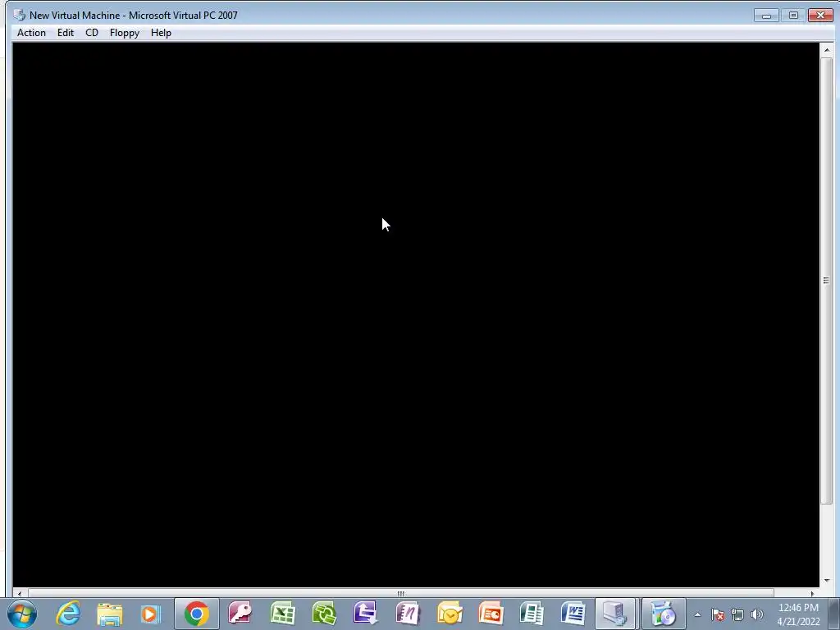The height and width of the screenshot is (630, 840).
Task: Launch Microsoft OneNote from taskbar
Action: click(x=408, y=614)
